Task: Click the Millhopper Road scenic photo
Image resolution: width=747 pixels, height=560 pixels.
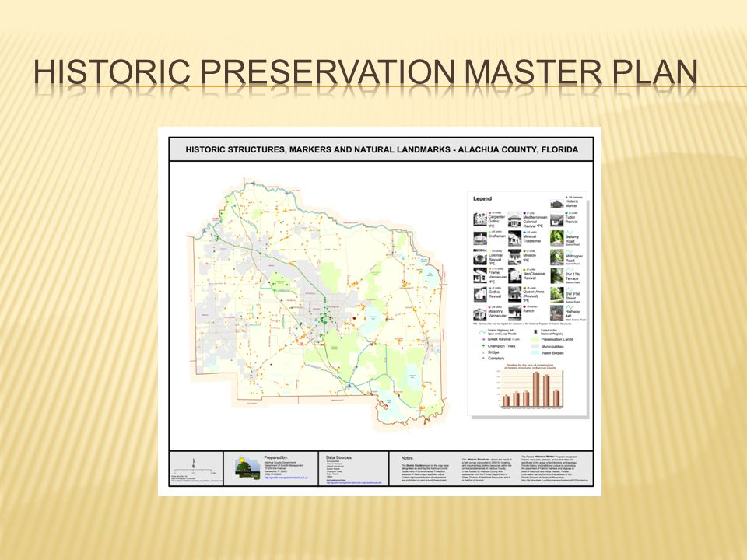Action: click(557, 257)
